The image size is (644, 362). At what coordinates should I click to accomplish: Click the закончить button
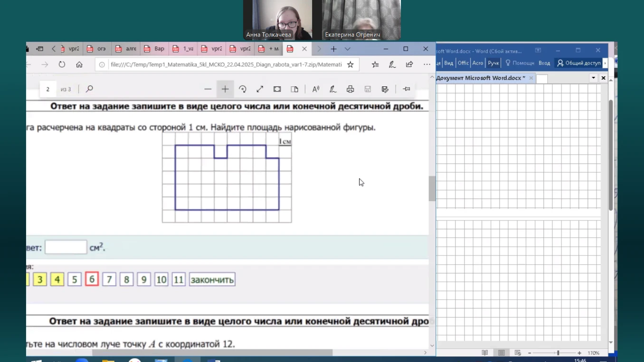212,279
